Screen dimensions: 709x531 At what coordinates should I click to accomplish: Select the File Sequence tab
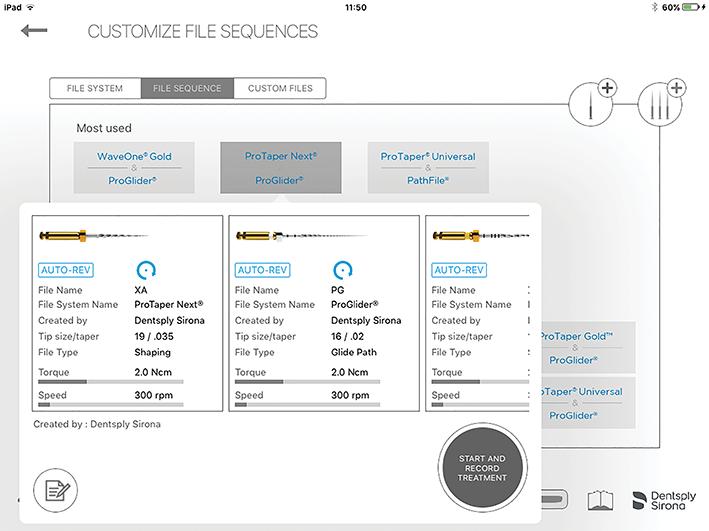(x=187, y=88)
